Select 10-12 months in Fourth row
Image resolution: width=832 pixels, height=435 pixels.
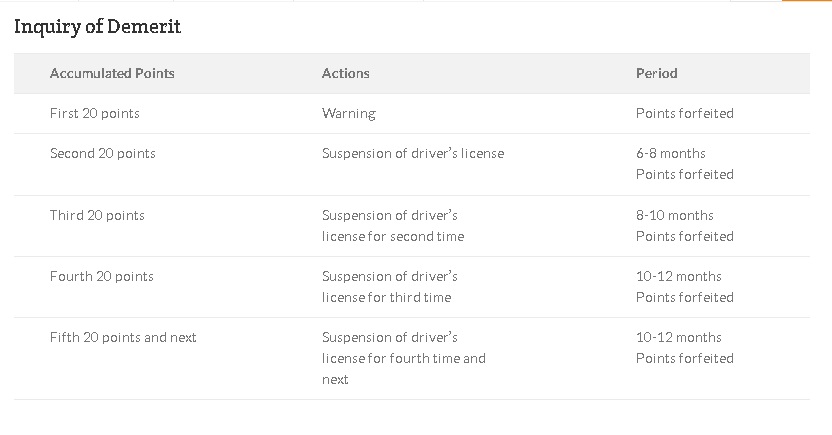679,276
